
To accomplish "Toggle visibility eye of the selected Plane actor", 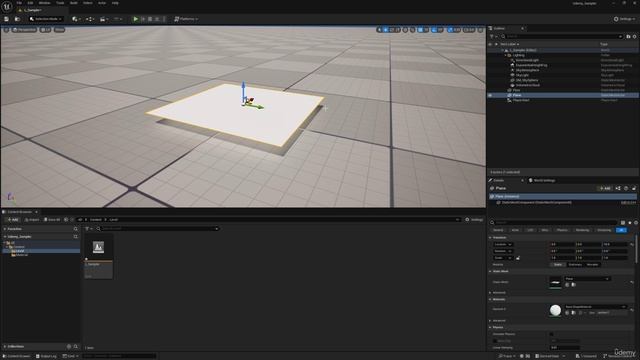I will (x=490, y=95).
